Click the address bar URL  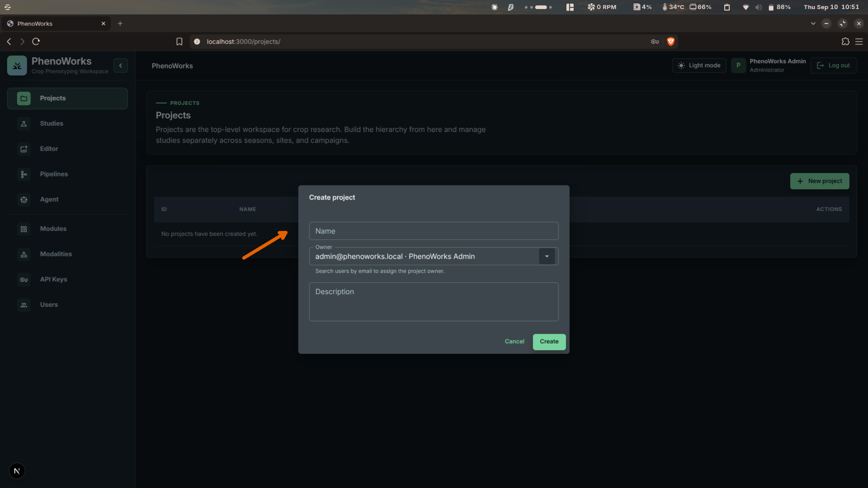pos(243,42)
